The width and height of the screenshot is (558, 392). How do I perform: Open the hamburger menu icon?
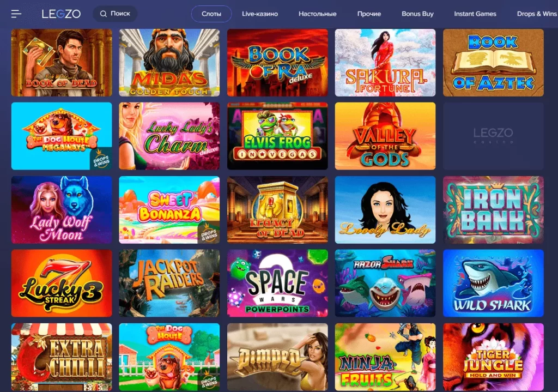pyautogui.click(x=16, y=14)
